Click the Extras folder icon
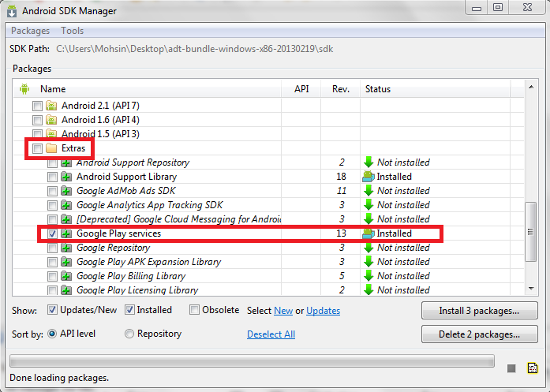Screen dimensions: 550x392 click(51, 148)
